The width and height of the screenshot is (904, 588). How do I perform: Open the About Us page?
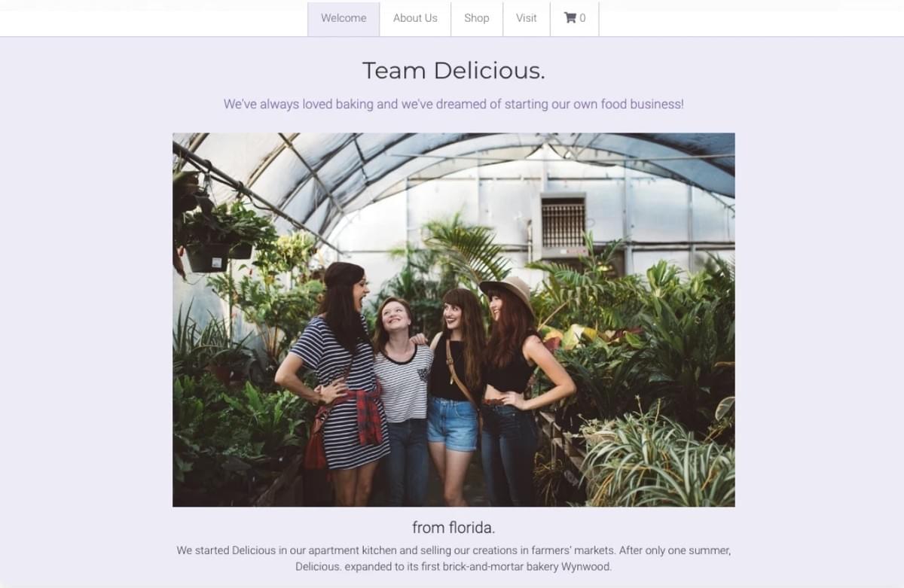click(x=415, y=19)
